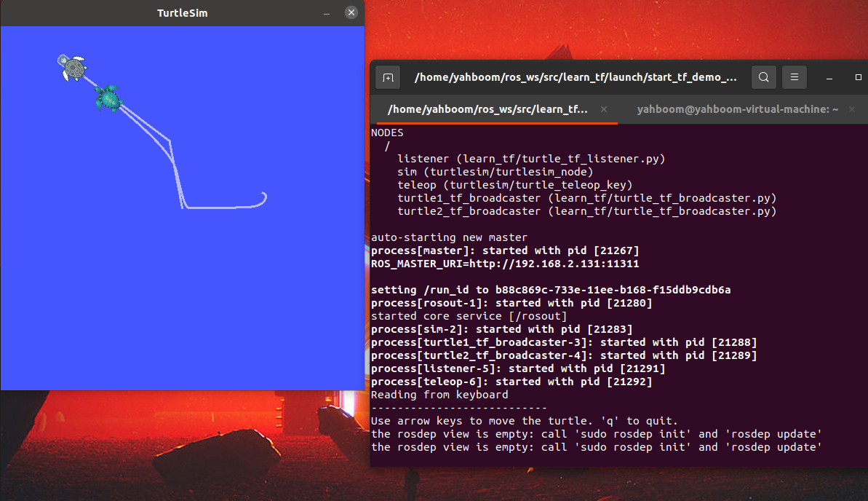Close the TurtleSim window
The height and width of the screenshot is (501, 868).
coord(351,13)
